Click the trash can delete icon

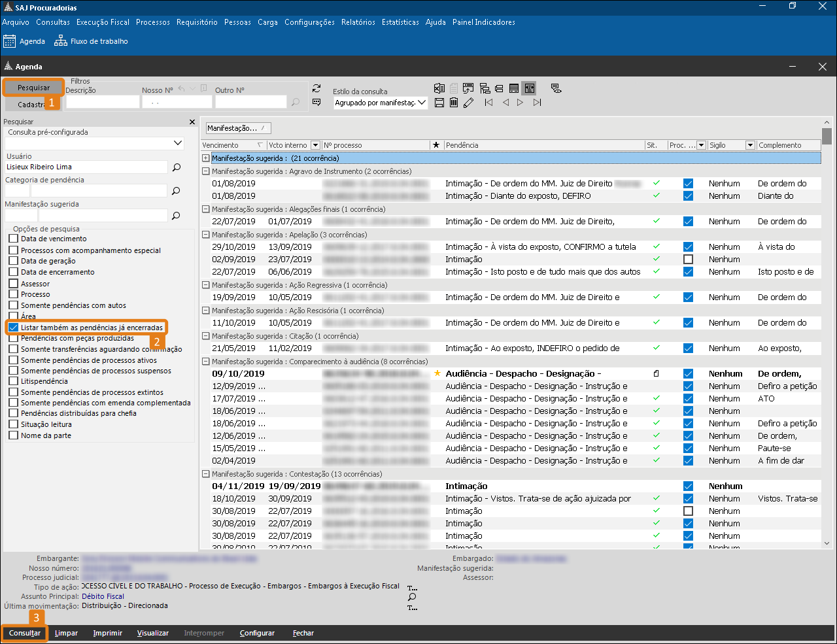tap(454, 103)
